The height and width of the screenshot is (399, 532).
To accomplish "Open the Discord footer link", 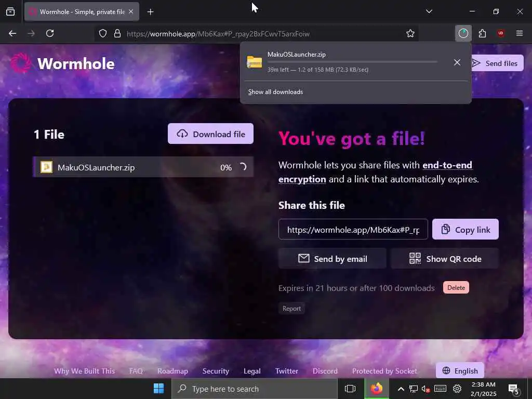I will [325, 371].
